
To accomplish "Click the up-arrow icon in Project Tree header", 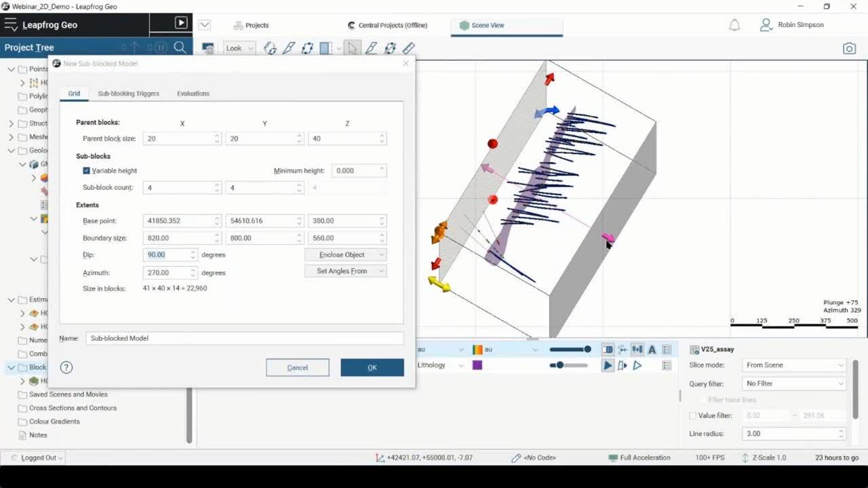I will (x=134, y=47).
